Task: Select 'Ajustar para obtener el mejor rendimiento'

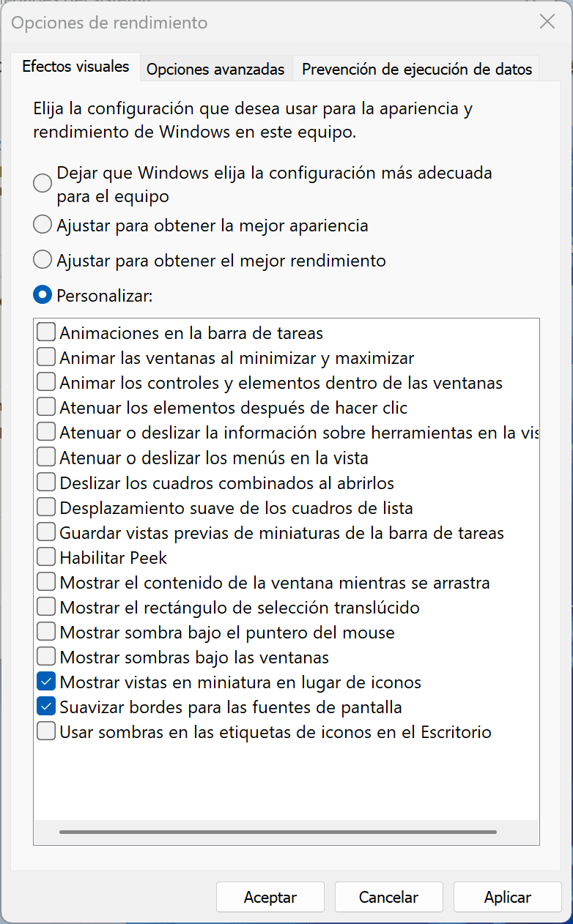Action: tap(42, 259)
